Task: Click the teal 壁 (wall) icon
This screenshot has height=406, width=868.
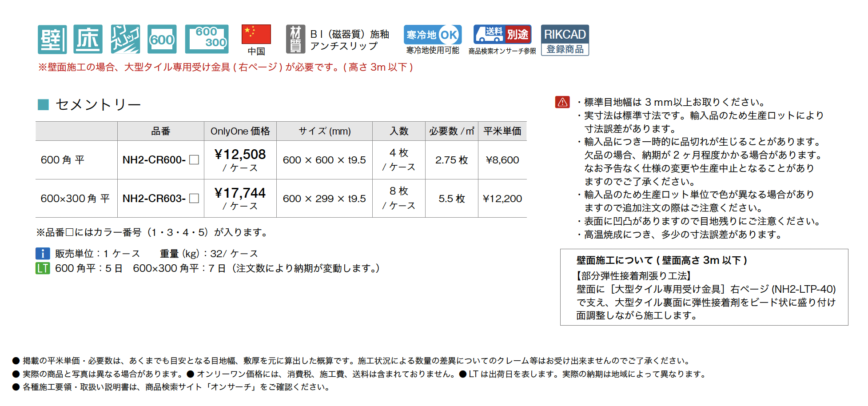Action: point(52,40)
